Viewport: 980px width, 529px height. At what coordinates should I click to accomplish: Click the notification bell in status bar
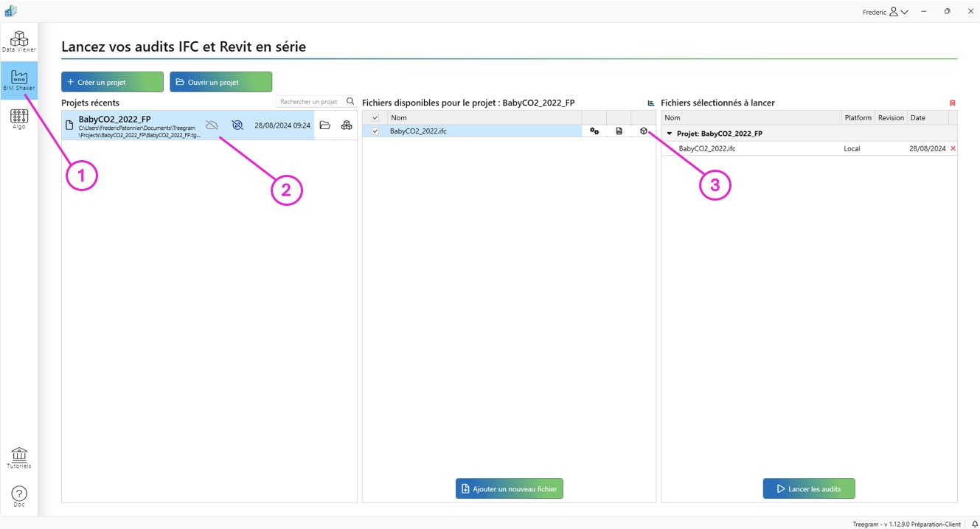pos(974,524)
